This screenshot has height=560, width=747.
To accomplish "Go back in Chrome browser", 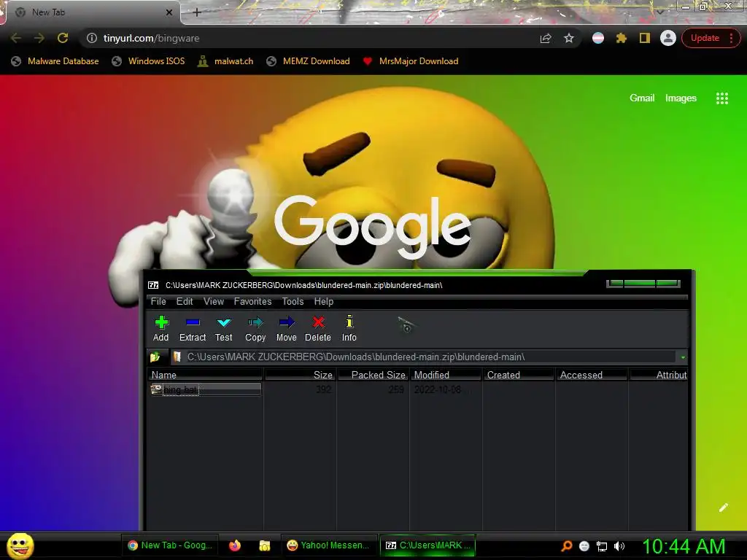I will click(16, 38).
